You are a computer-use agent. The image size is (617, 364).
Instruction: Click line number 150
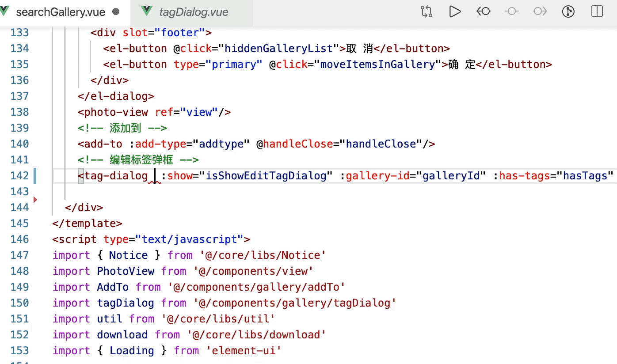(x=19, y=303)
